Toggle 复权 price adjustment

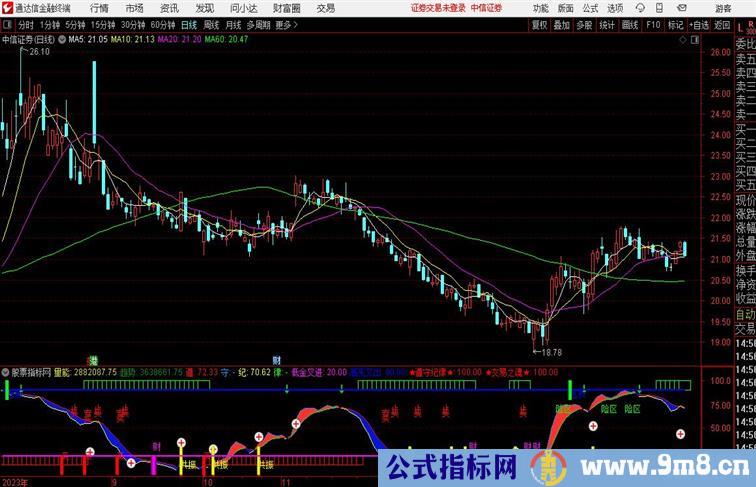540,24
